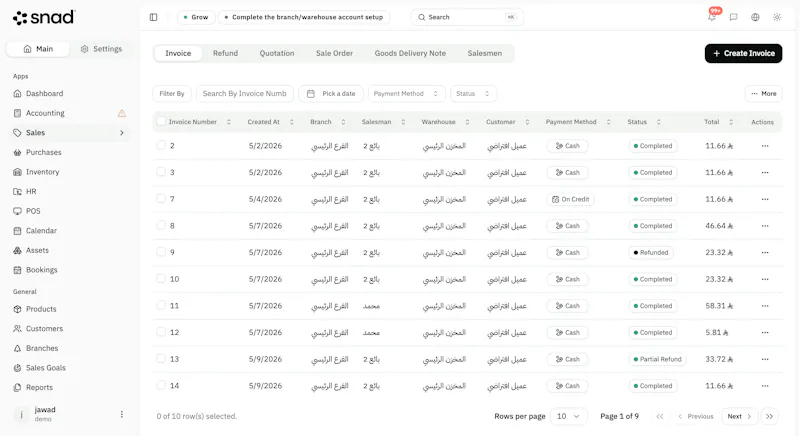Select checkbox for invoice 10

pos(161,278)
